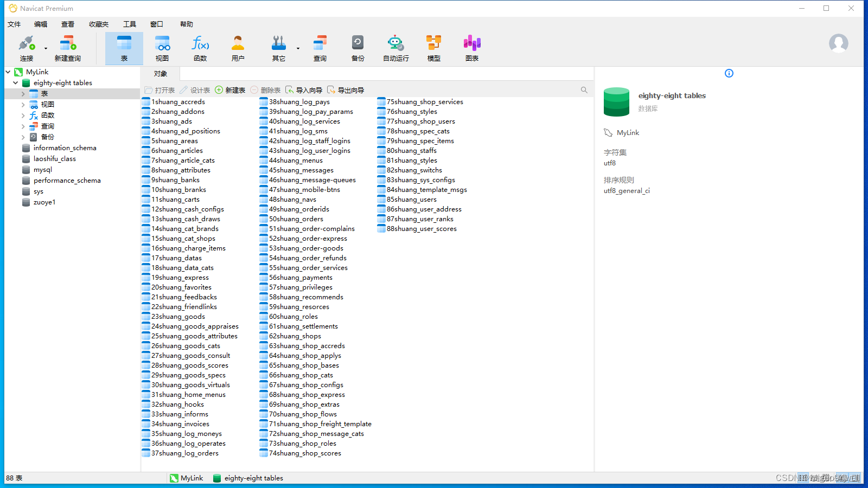Expand the Tables (表) tree node

pyautogui.click(x=23, y=94)
